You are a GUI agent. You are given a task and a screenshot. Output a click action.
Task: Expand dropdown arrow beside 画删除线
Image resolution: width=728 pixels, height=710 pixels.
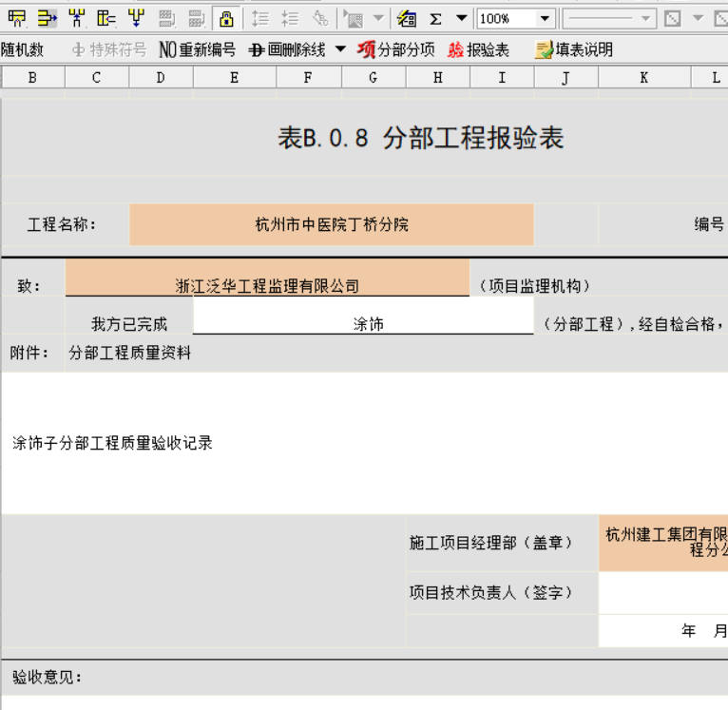point(340,49)
